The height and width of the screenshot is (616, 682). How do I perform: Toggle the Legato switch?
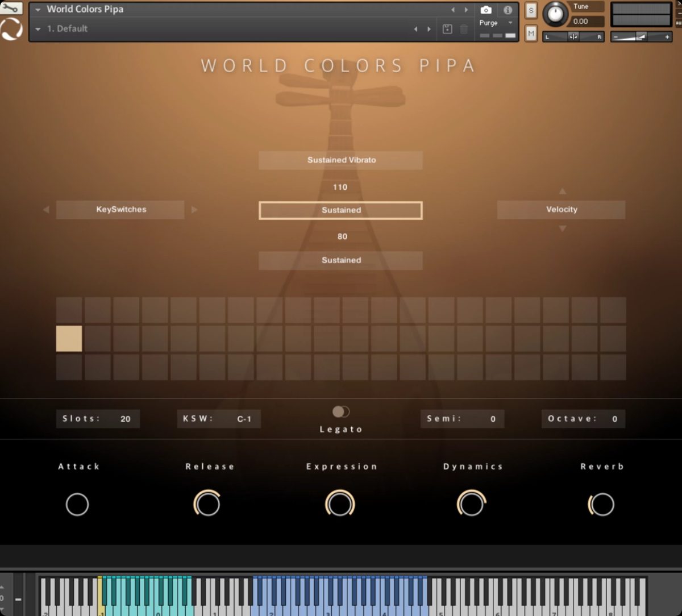click(x=341, y=411)
